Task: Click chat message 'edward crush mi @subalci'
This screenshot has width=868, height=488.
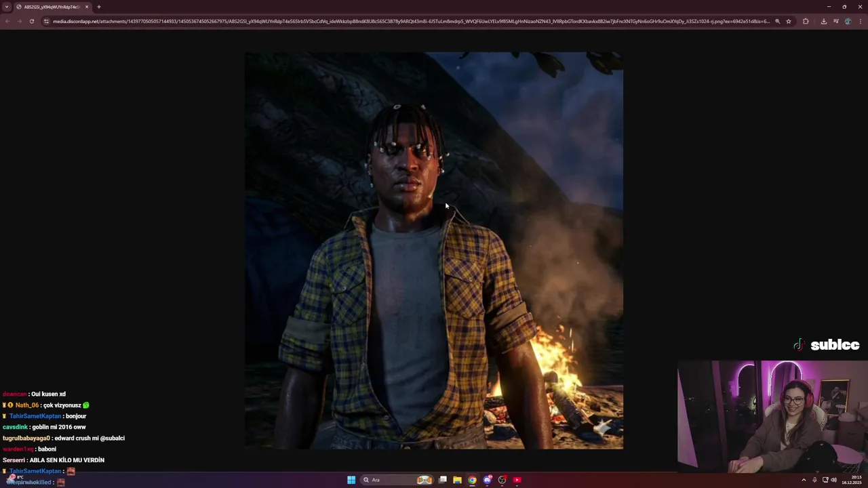Action: (90, 438)
